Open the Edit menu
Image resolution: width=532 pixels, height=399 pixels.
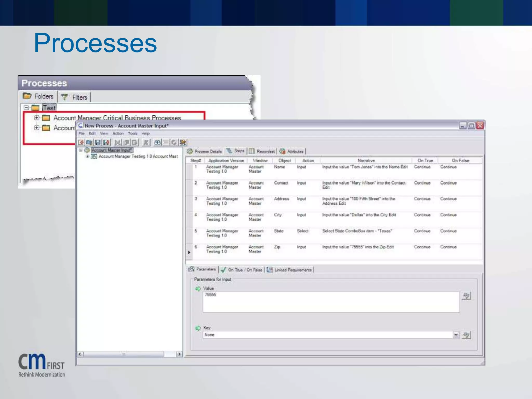(92, 133)
